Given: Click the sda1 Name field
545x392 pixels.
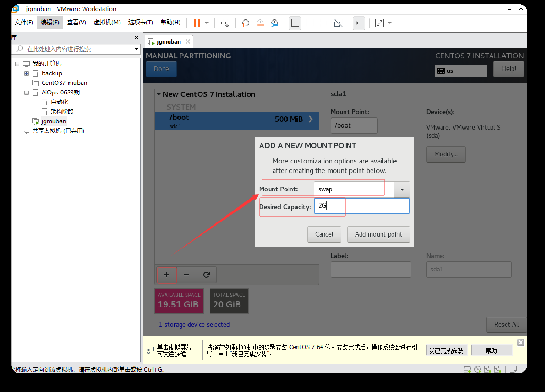Looking at the screenshot, I should click(x=469, y=269).
